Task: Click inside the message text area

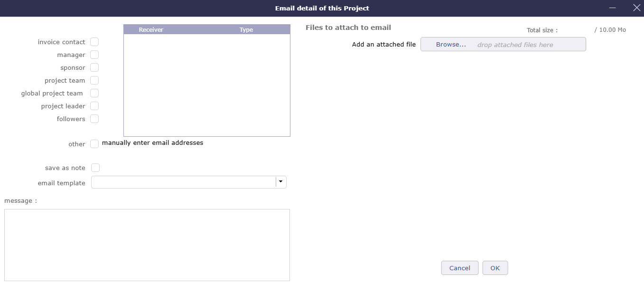Action: click(x=147, y=245)
